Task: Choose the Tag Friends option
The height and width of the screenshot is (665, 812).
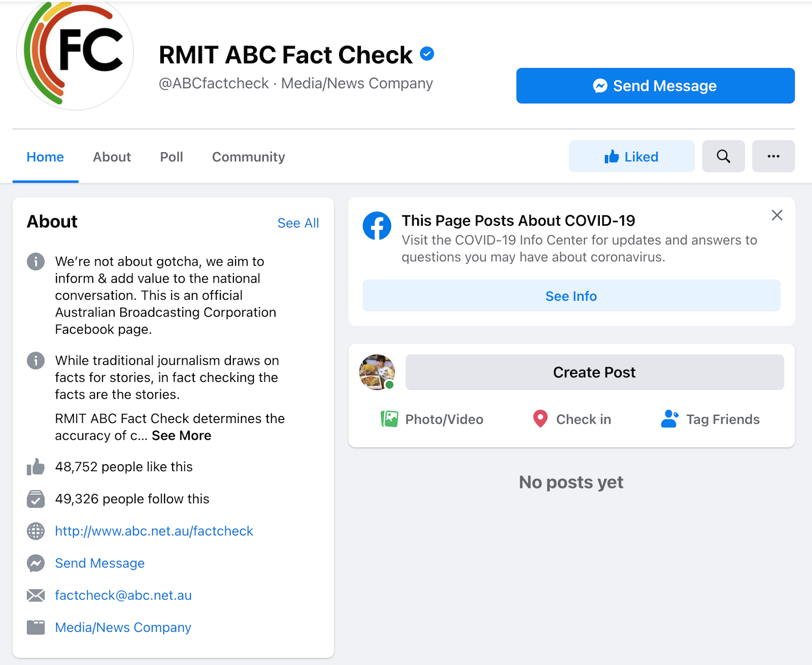Action: click(x=710, y=419)
